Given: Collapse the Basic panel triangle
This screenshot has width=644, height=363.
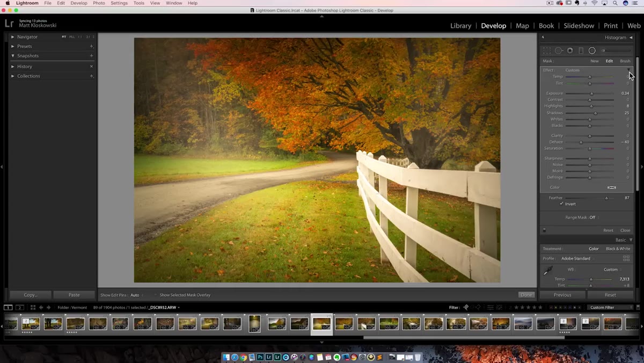Looking at the screenshot, I should pyautogui.click(x=631, y=240).
